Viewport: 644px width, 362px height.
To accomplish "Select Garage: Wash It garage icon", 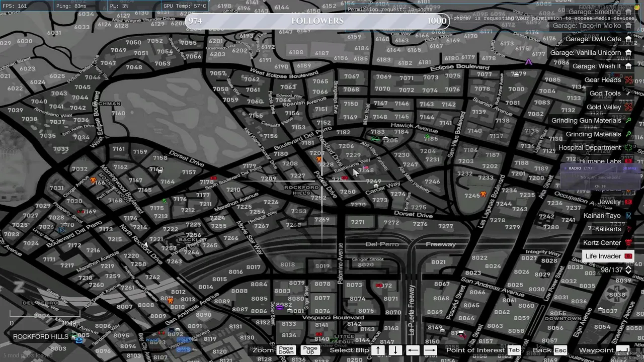I will point(628,66).
